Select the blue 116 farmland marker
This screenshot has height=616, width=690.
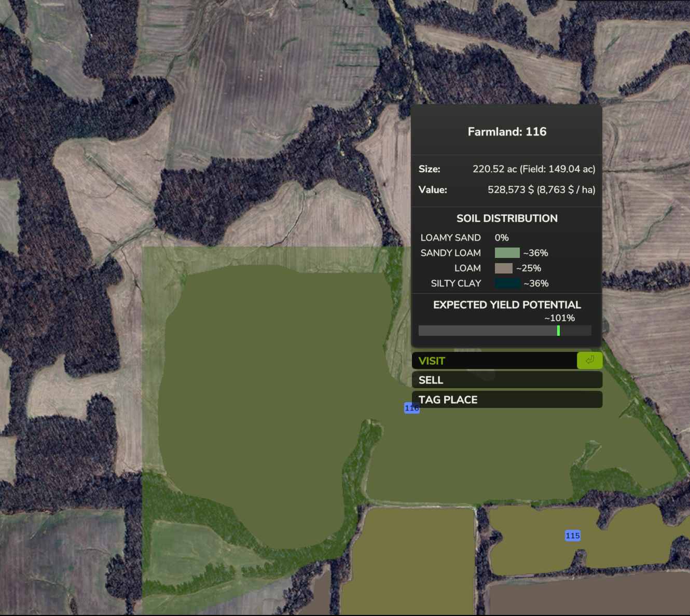point(411,408)
